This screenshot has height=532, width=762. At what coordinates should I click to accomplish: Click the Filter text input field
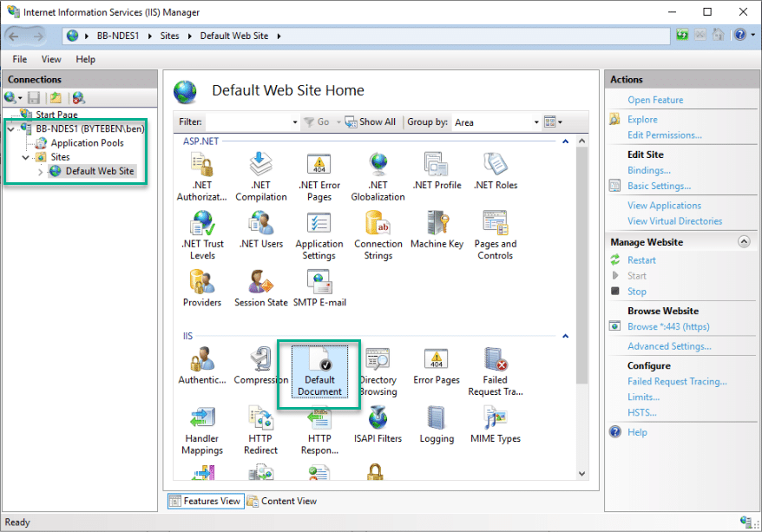(248, 122)
